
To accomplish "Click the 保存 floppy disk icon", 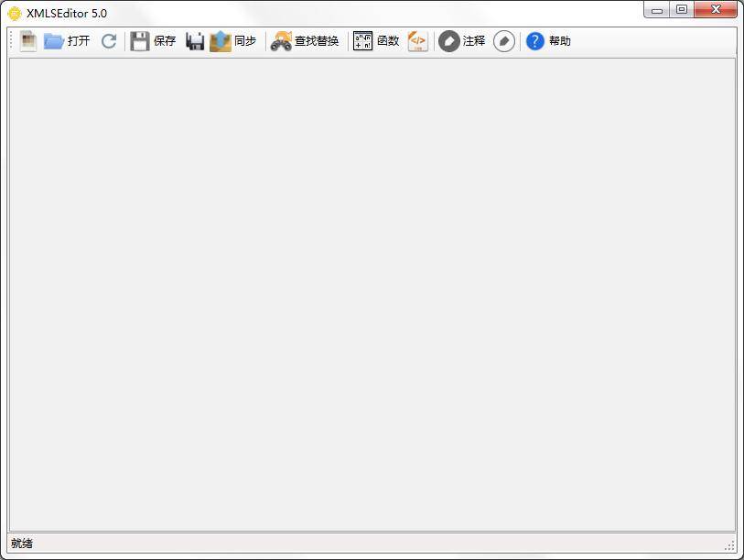I will (140, 41).
